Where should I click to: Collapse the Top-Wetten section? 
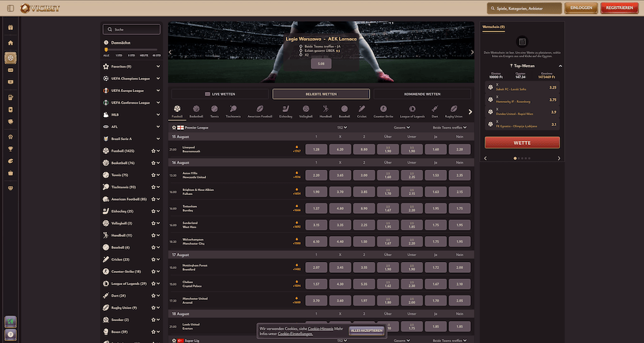[560, 66]
